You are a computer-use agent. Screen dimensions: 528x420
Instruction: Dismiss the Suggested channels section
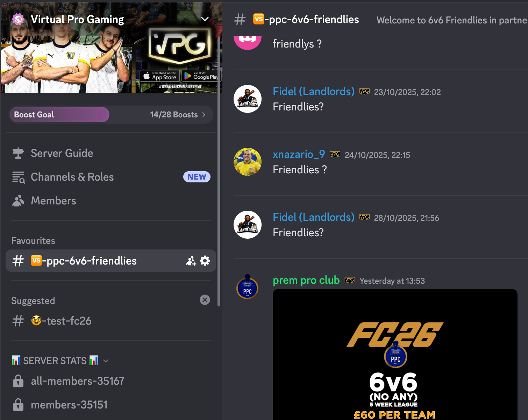pos(205,300)
